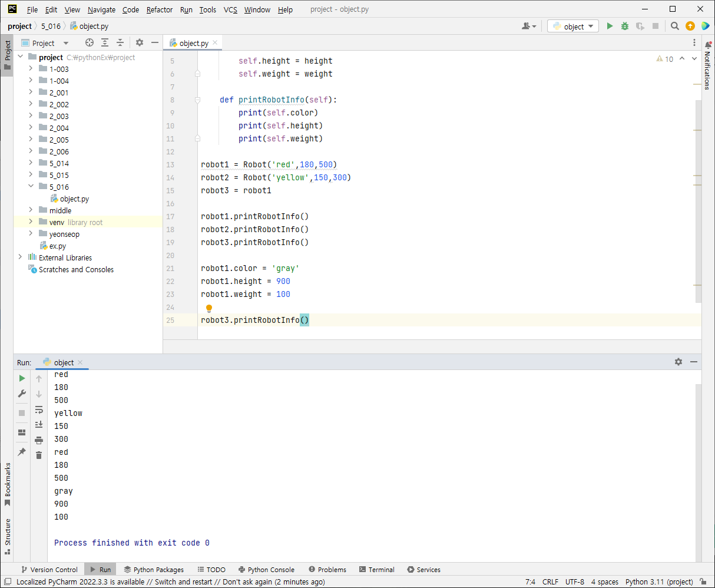Screen dimensions: 715x588
Task: Click the up stack trace arrow in Run panel
Action: (39, 379)
